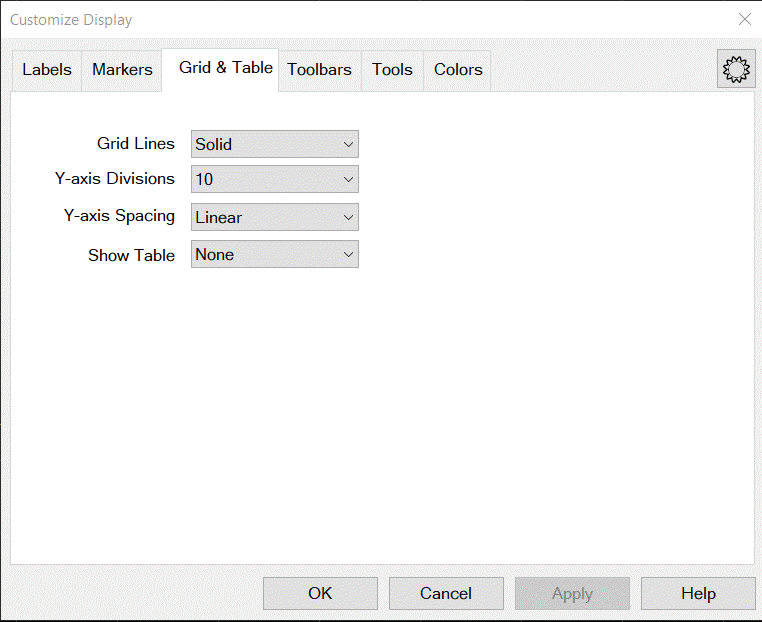Open Help for this dialog
The height and width of the screenshot is (622, 762).
(x=698, y=593)
